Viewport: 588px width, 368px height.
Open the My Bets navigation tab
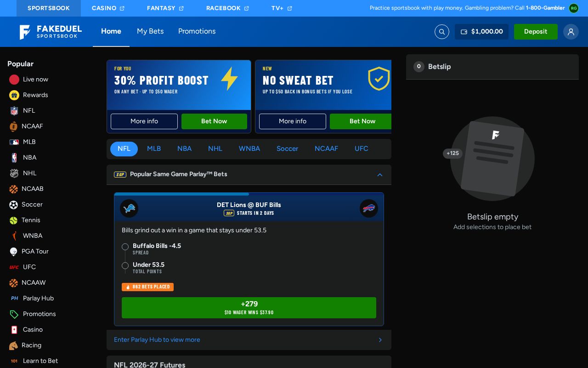[x=150, y=31]
